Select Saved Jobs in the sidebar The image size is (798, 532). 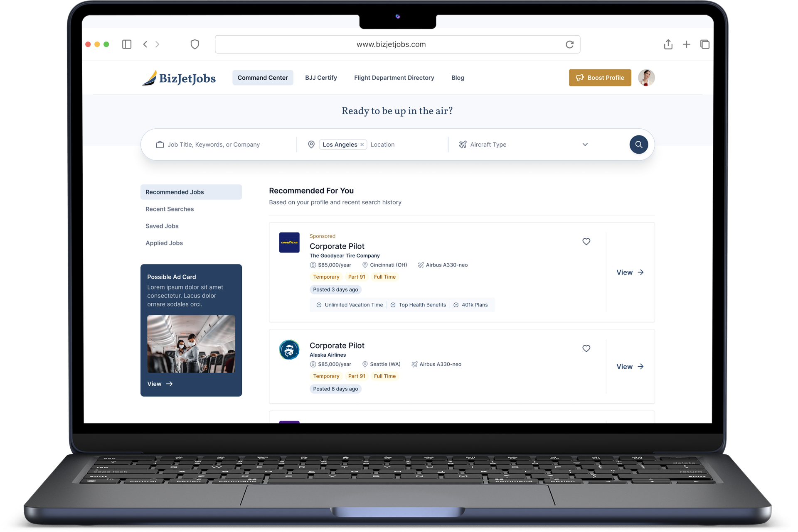click(x=162, y=226)
